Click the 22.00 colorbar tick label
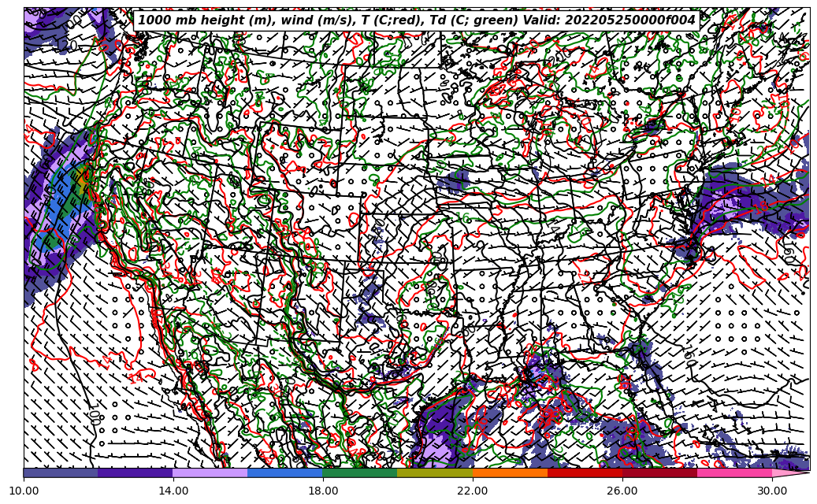The width and height of the screenshot is (817, 504). (x=473, y=491)
